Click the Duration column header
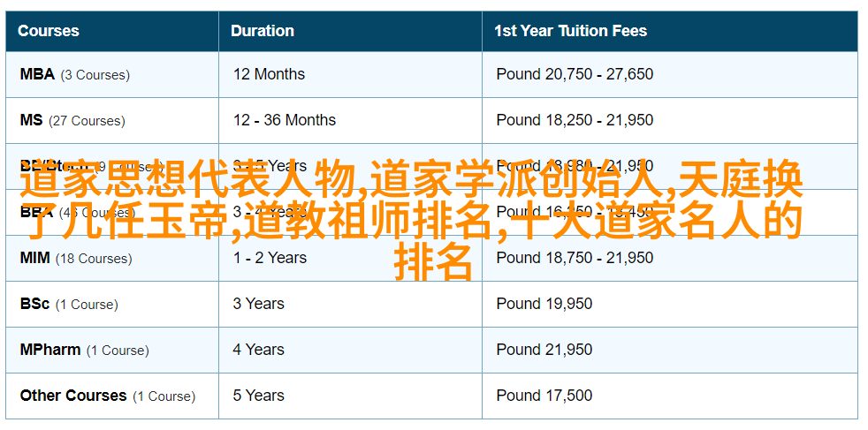The height and width of the screenshot is (430, 868). [263, 31]
